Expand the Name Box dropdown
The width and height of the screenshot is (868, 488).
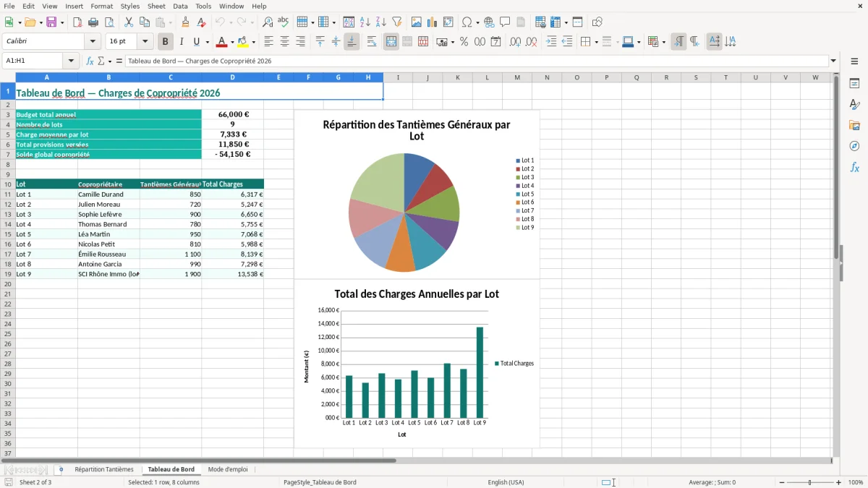[x=71, y=61]
